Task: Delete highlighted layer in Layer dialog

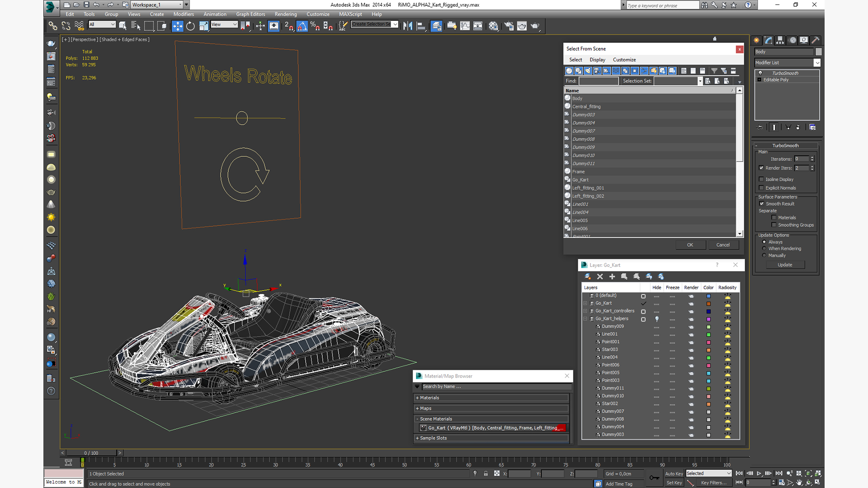Action: coord(600,277)
